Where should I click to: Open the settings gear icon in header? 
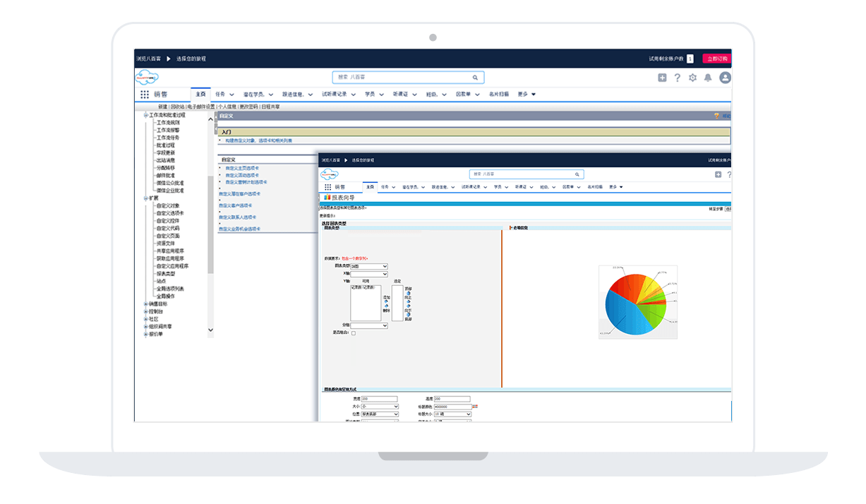pyautogui.click(x=692, y=78)
